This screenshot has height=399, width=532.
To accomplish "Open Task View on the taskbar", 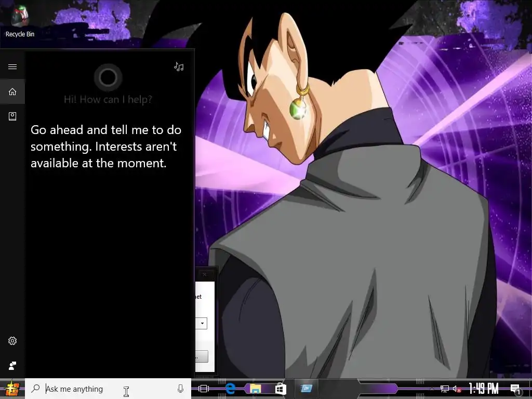I will [204, 389].
